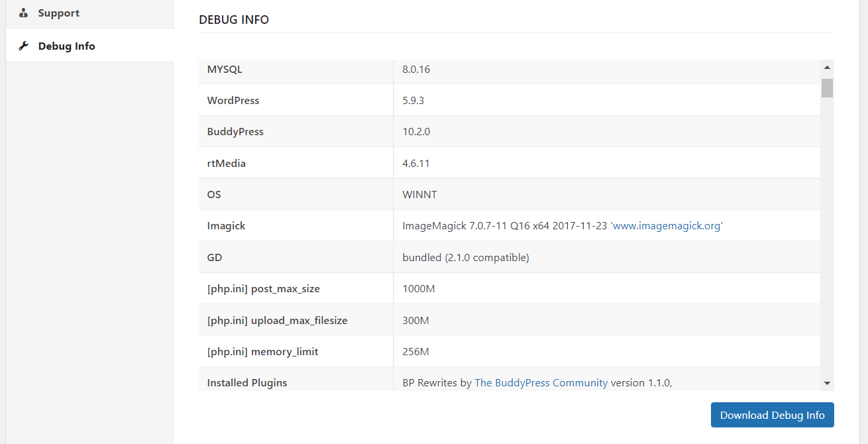Click the BuddyPress version value 10.2.0

click(x=416, y=132)
